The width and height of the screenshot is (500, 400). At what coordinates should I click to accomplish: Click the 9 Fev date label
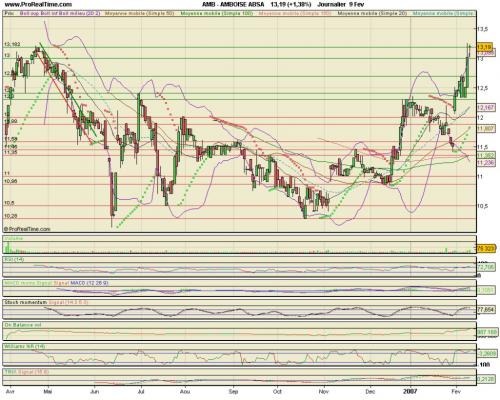(x=356, y=4)
